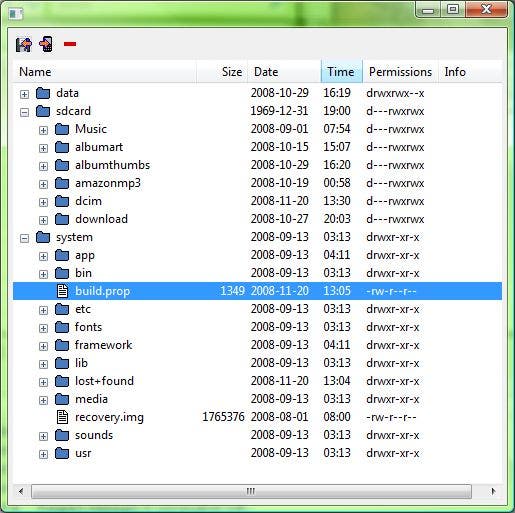The height and width of the screenshot is (513, 515).
Task: Click the recovery.img file name
Action: (109, 417)
